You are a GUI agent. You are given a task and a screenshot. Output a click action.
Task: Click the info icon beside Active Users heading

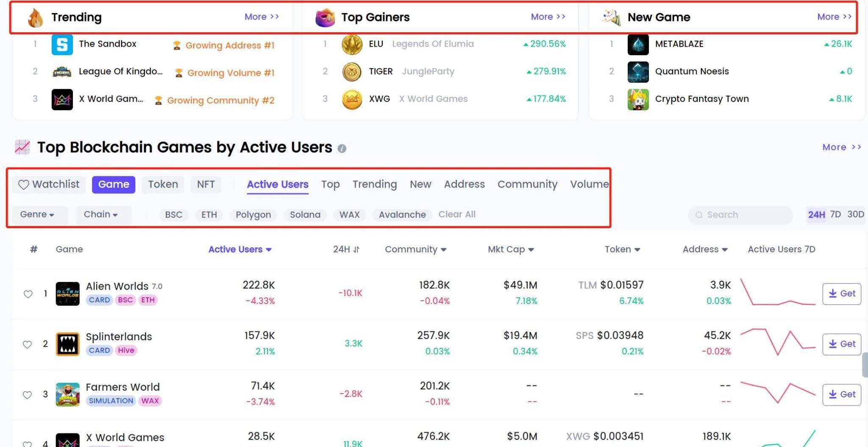(342, 148)
